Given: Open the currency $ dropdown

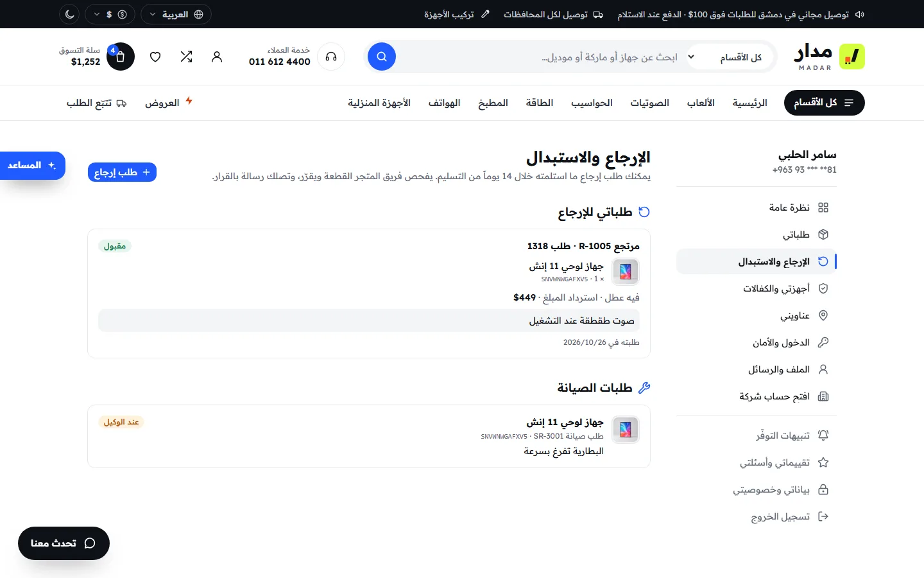Looking at the screenshot, I should point(110,14).
